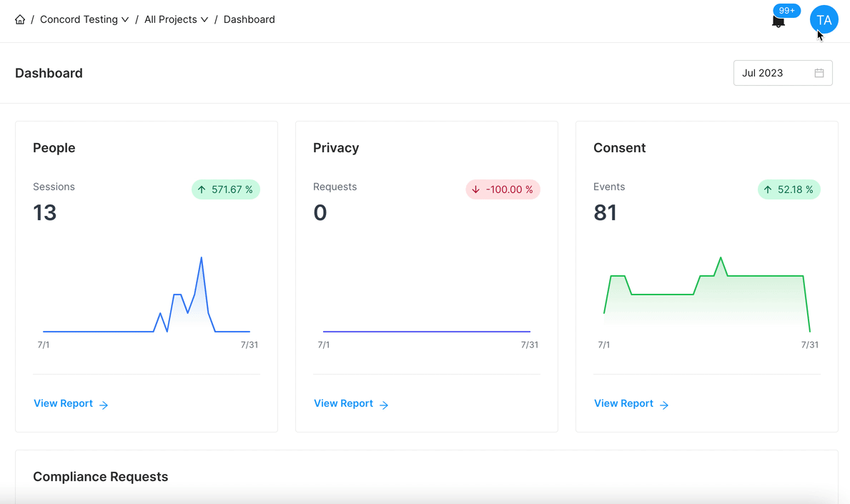
Task: Click arrow icon beside People View Report
Action: point(104,405)
